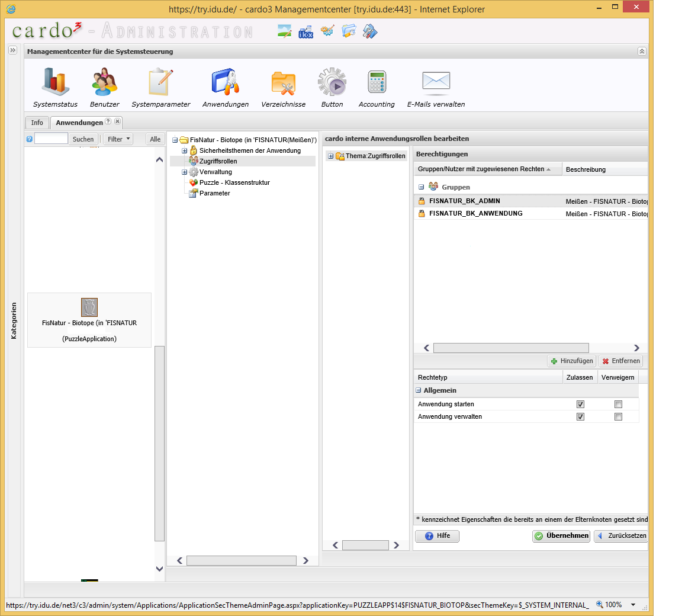
Task: Open the Filter dropdown
Action: 118,139
